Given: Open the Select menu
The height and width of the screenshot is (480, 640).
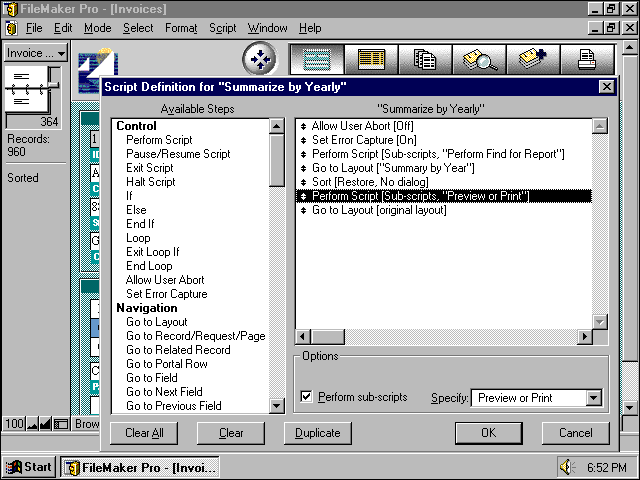Looking at the screenshot, I should pyautogui.click(x=138, y=28).
